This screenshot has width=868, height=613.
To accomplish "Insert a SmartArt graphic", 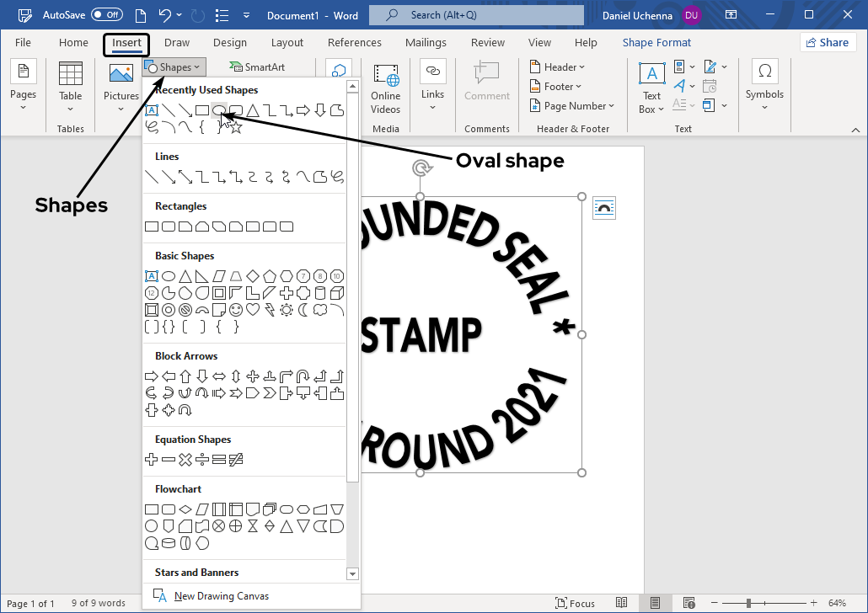I will click(x=257, y=66).
